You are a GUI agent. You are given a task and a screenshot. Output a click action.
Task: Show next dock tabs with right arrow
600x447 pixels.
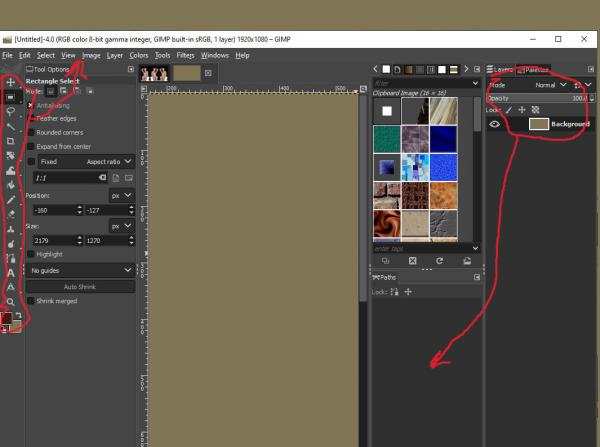[x=466, y=69]
